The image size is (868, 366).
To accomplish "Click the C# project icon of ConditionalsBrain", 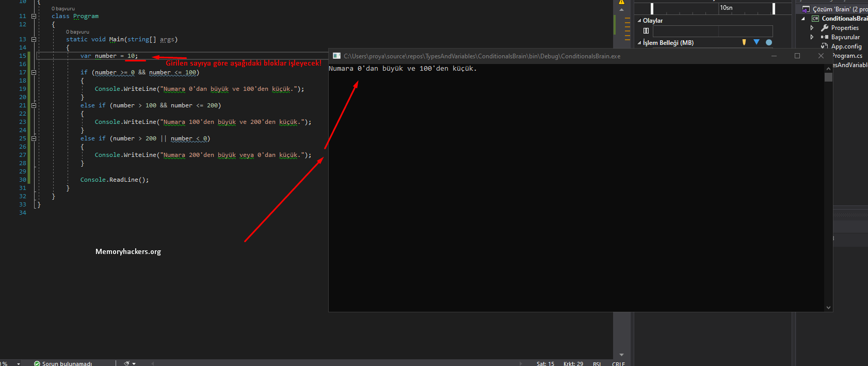I will point(815,19).
